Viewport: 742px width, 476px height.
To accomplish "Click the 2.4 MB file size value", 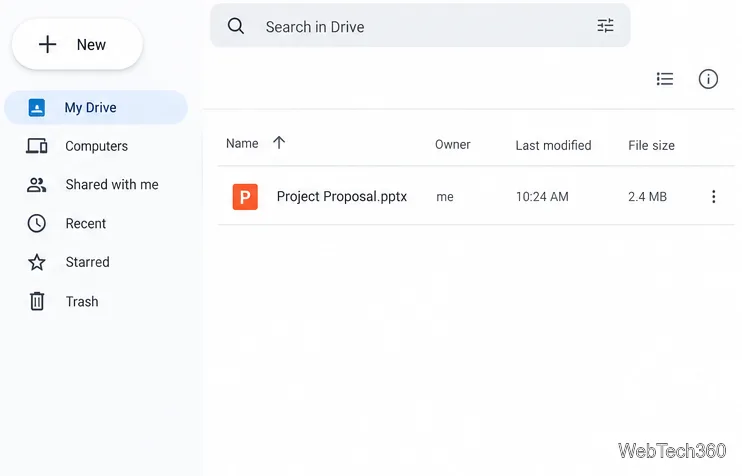I will click(647, 196).
